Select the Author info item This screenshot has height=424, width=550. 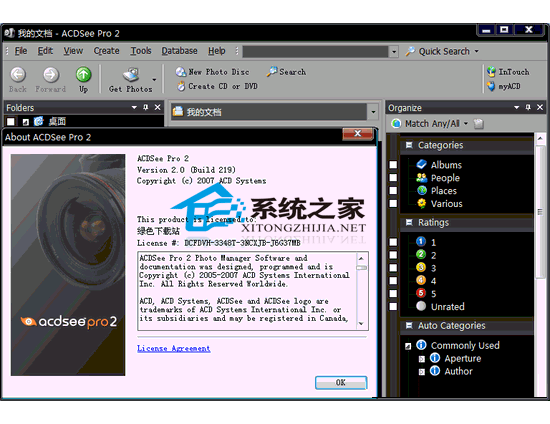[451, 371]
